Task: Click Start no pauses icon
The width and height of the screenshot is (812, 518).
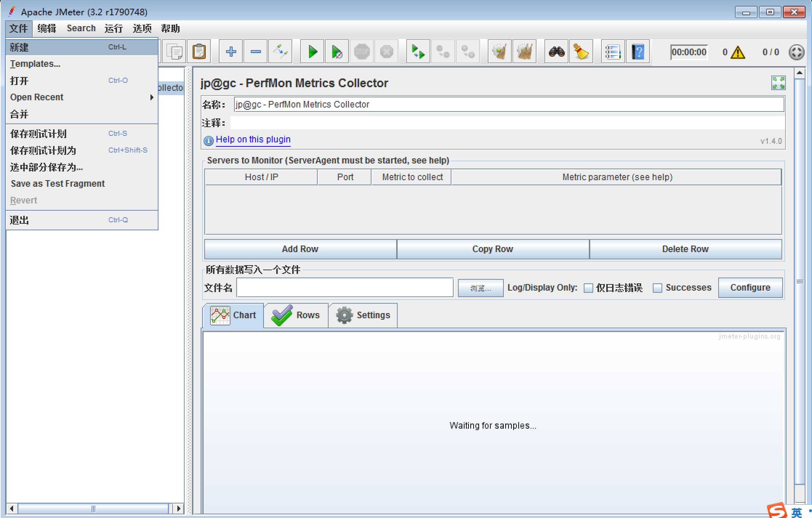Action: [x=337, y=52]
